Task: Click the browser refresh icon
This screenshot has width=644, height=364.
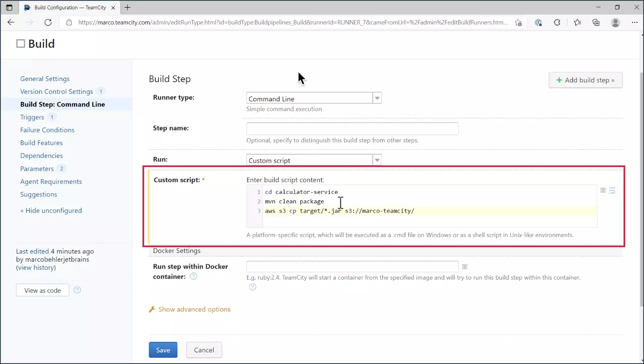Action: click(48, 23)
